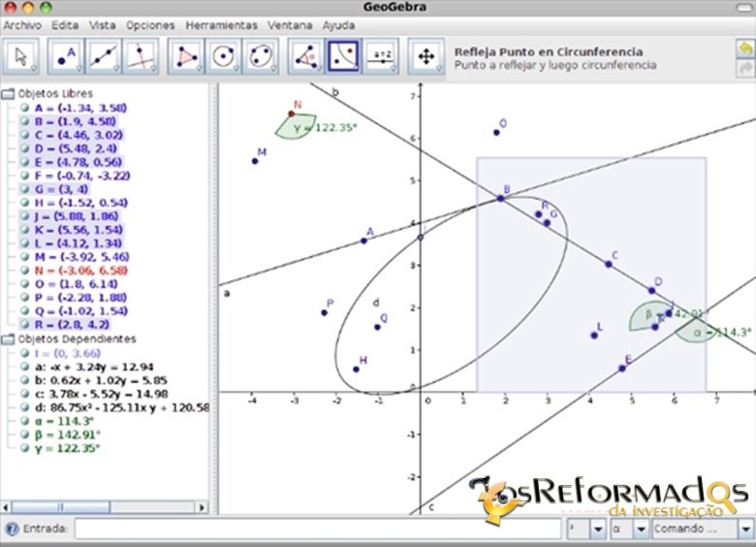Pick the Polygon tool
Viewport: 756px width, 547px height.
(x=186, y=56)
